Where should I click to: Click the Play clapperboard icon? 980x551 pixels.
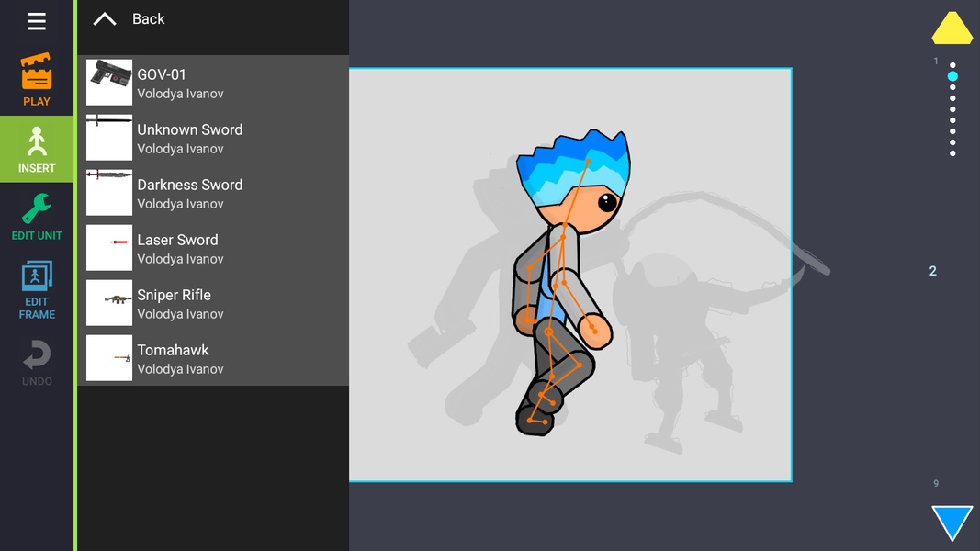pyautogui.click(x=36, y=72)
